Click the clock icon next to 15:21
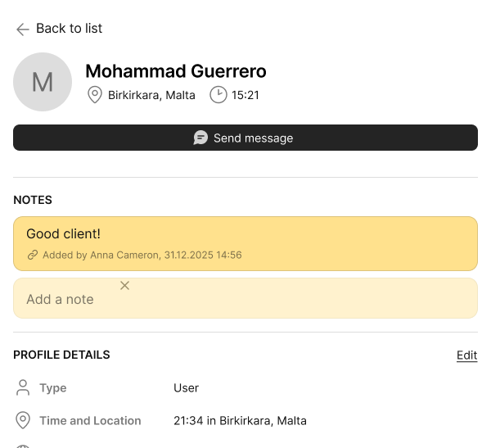The height and width of the screenshot is (448, 491). pos(218,95)
